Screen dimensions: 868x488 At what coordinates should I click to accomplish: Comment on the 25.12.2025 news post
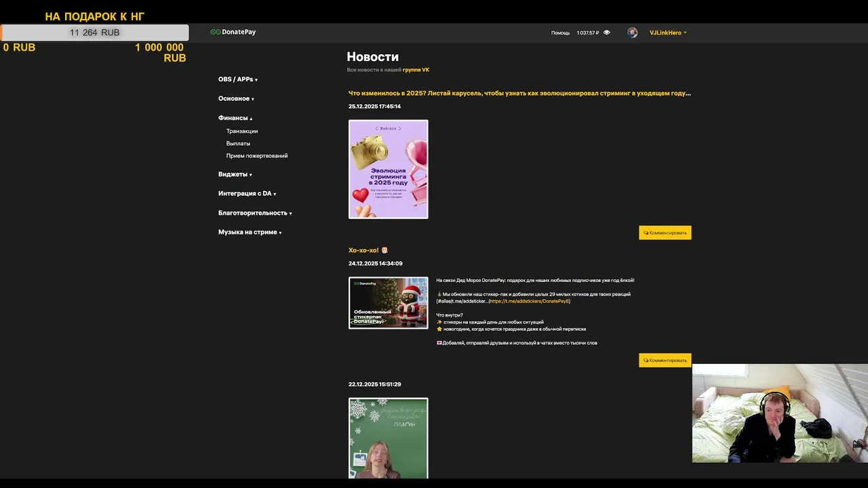pyautogui.click(x=665, y=232)
